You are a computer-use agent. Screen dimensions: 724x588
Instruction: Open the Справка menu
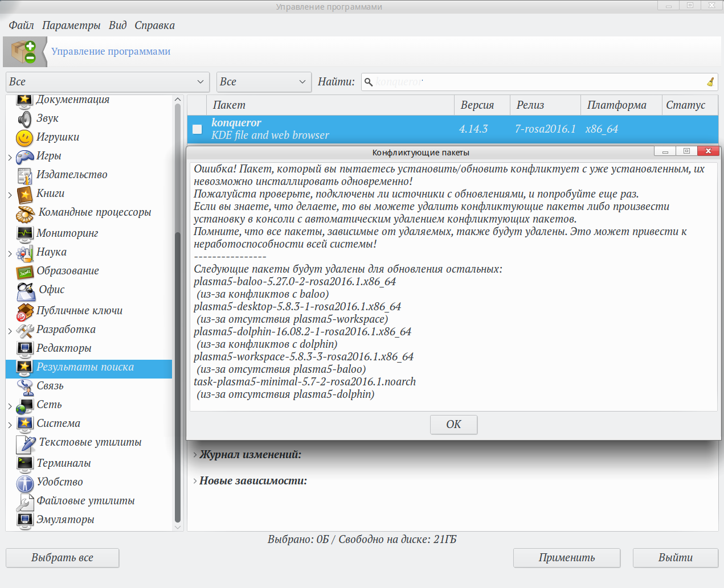click(154, 26)
